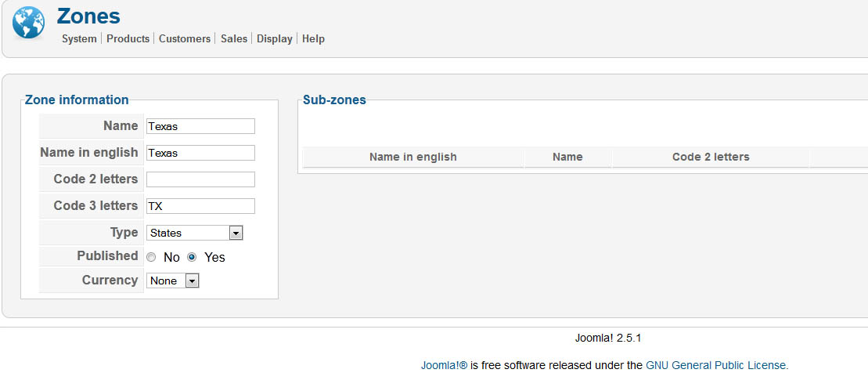Click the Code 2 letters column header
This screenshot has height=391, width=868.
point(711,157)
